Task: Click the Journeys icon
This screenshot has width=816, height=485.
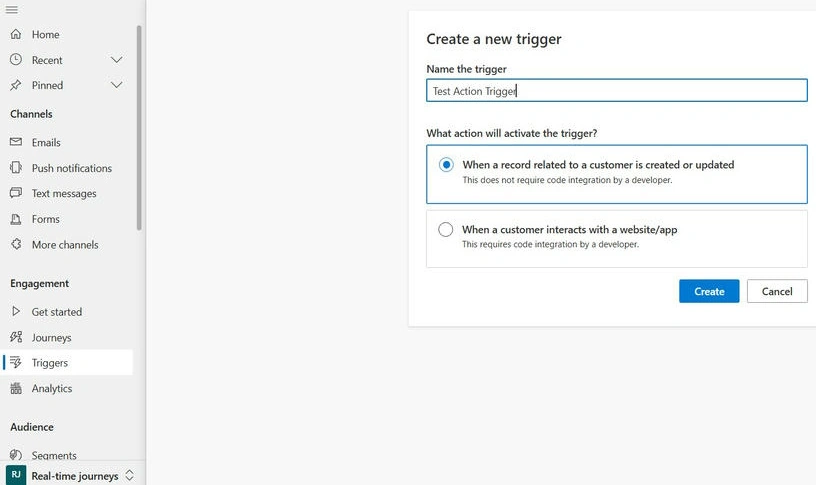Action: click(x=16, y=337)
